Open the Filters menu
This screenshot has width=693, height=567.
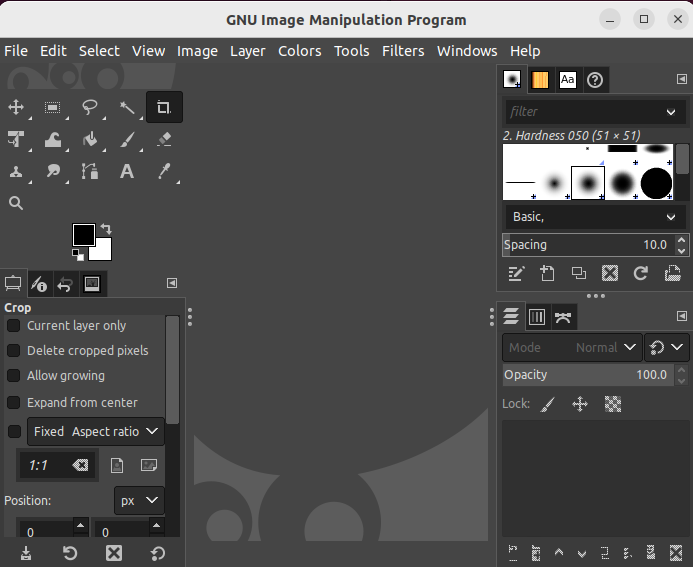403,51
